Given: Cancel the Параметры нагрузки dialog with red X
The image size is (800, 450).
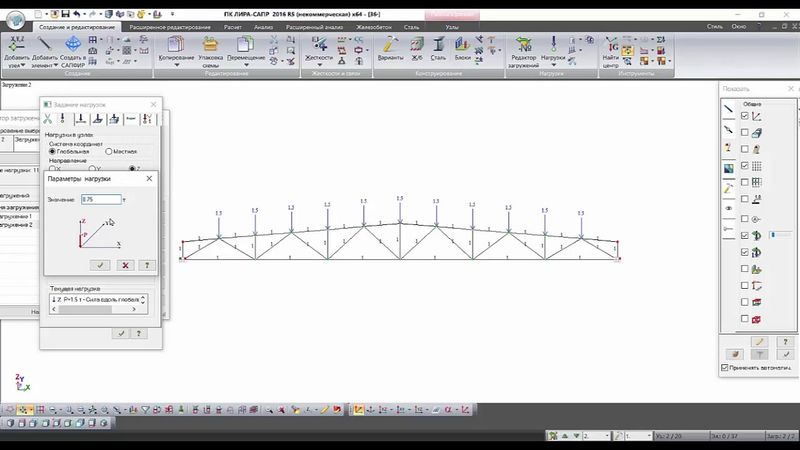Looking at the screenshot, I should (x=124, y=265).
